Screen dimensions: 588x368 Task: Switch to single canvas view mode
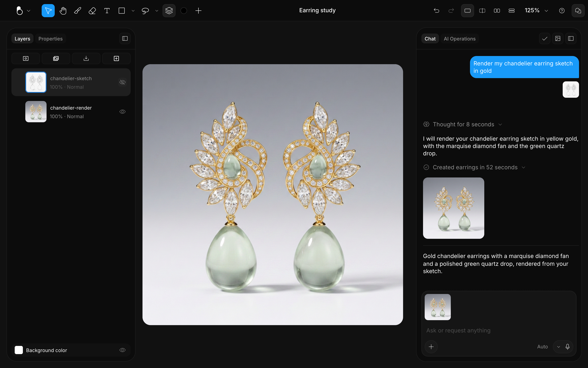pyautogui.click(x=468, y=11)
